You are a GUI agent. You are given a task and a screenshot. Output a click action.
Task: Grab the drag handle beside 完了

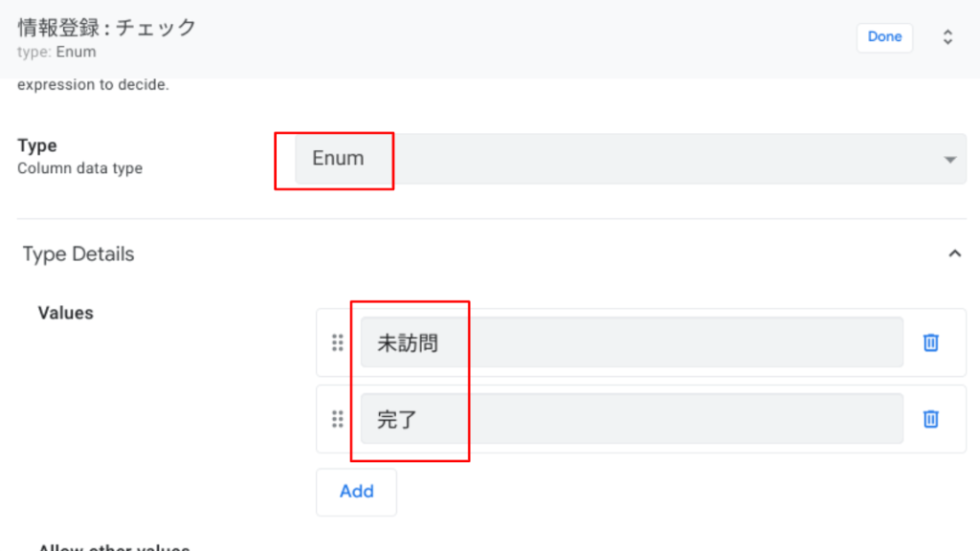pos(338,419)
